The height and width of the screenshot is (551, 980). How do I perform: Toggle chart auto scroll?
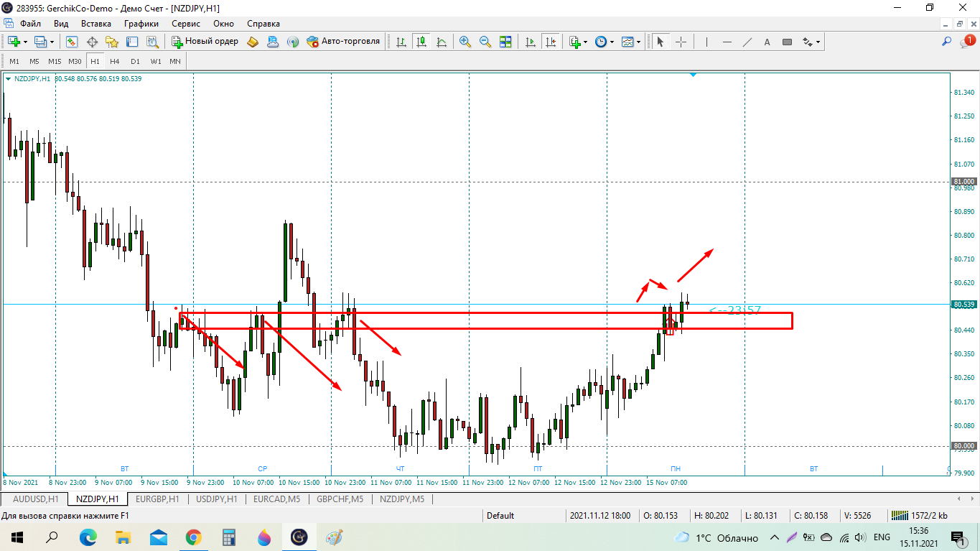click(531, 42)
